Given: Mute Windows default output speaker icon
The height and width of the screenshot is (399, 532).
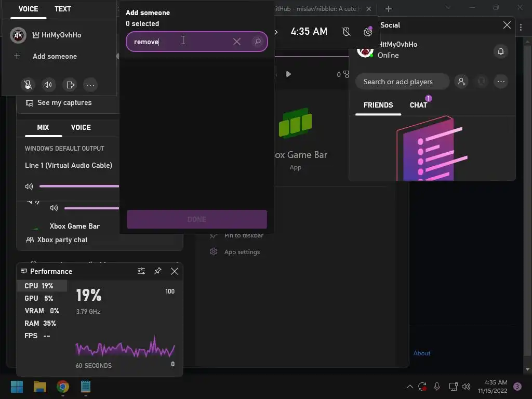Looking at the screenshot, I should click(29, 187).
